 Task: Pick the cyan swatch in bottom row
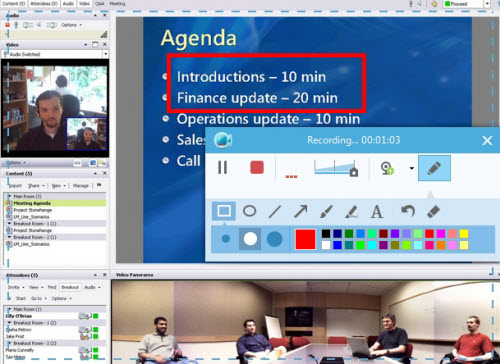pos(372,245)
